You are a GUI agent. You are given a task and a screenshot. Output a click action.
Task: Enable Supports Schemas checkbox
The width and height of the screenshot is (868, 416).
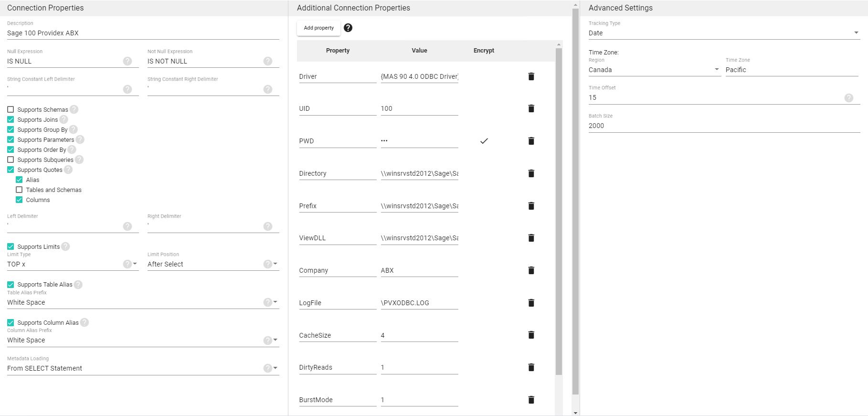[x=11, y=109]
